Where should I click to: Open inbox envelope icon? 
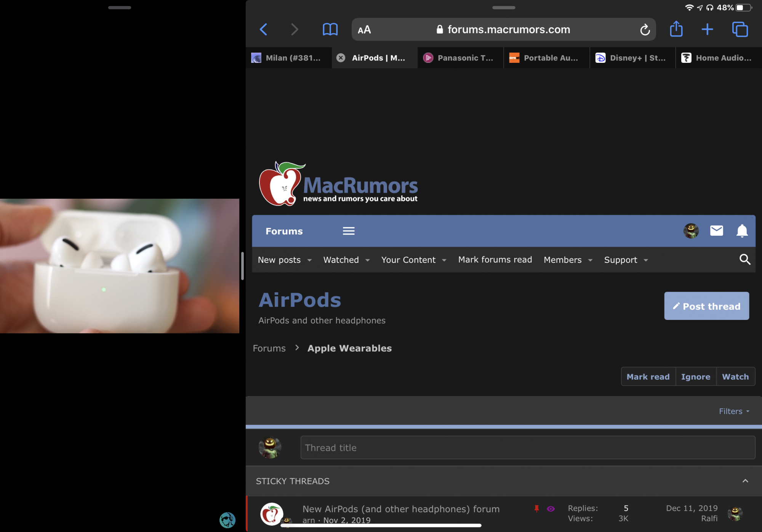click(x=716, y=231)
